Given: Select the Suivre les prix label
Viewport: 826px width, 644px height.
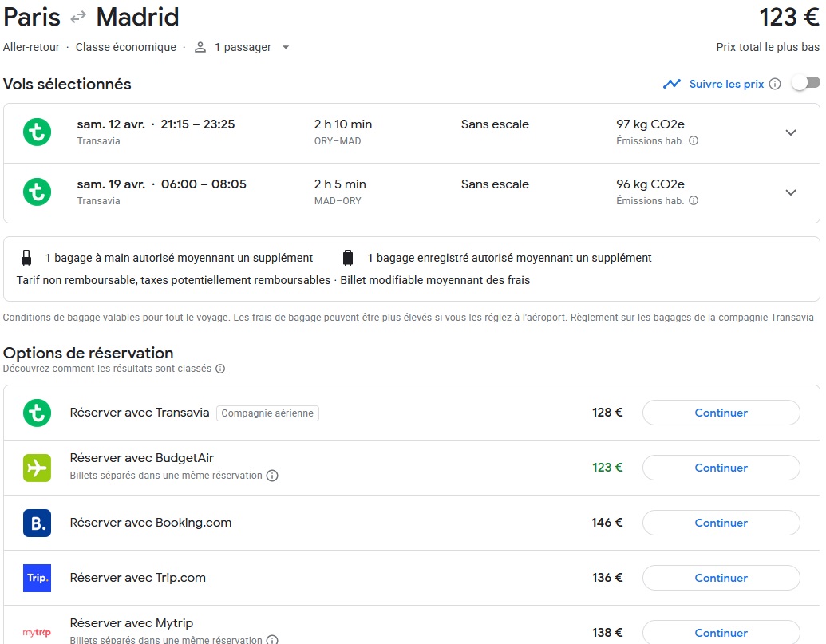Looking at the screenshot, I should click(726, 84).
